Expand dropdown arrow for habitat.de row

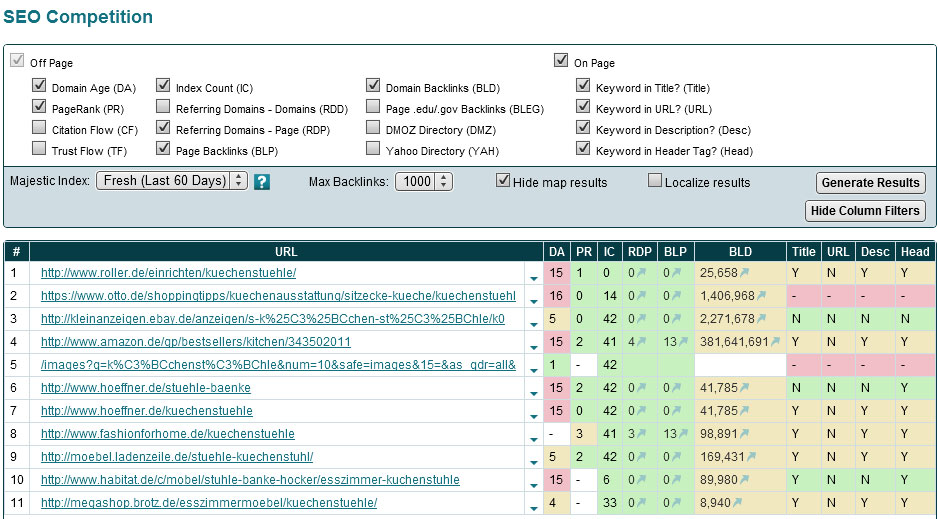pyautogui.click(x=534, y=486)
